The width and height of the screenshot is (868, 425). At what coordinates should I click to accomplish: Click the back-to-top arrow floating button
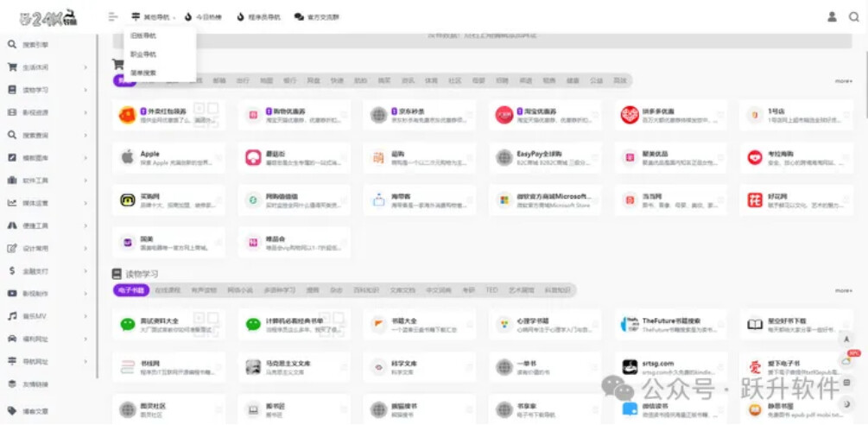click(x=846, y=339)
